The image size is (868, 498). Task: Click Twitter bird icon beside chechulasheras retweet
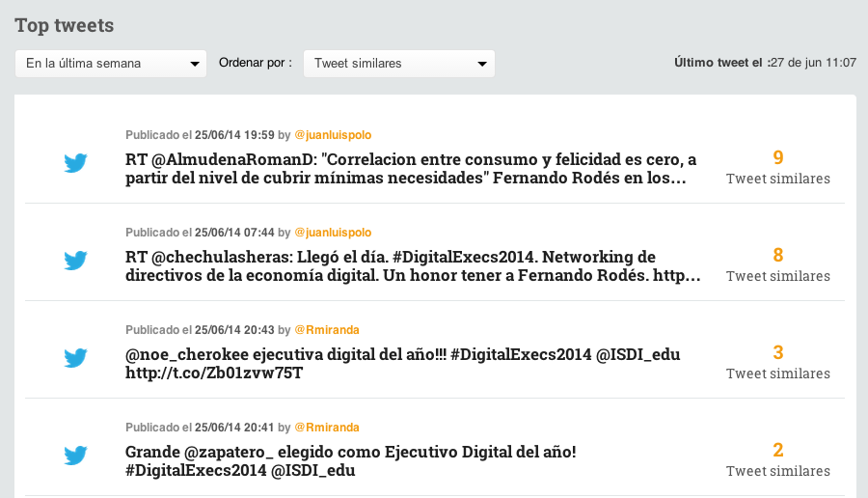tap(75, 261)
